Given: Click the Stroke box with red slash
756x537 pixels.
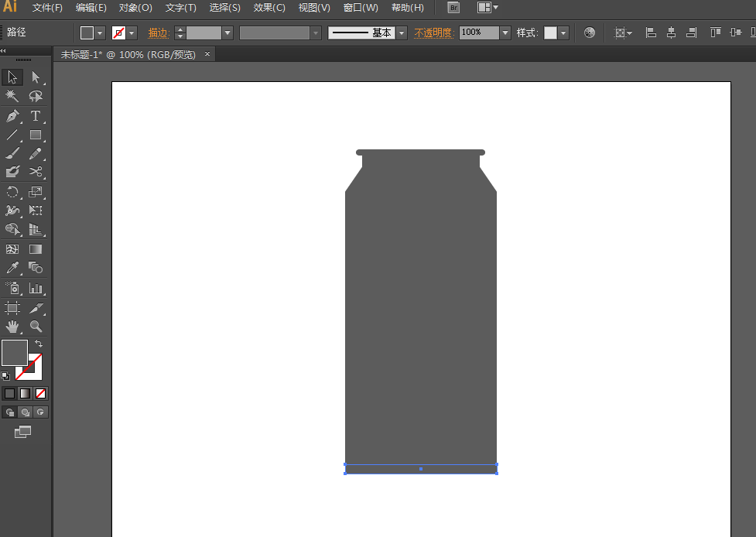Looking at the screenshot, I should [35, 373].
